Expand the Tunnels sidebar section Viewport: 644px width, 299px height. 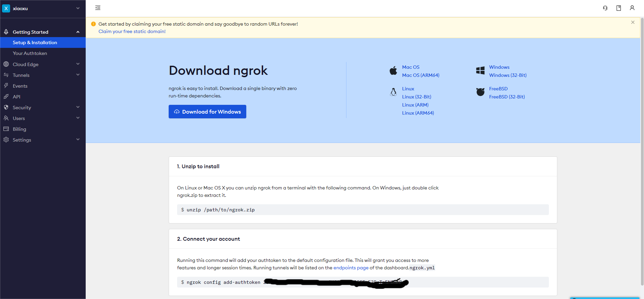point(78,75)
